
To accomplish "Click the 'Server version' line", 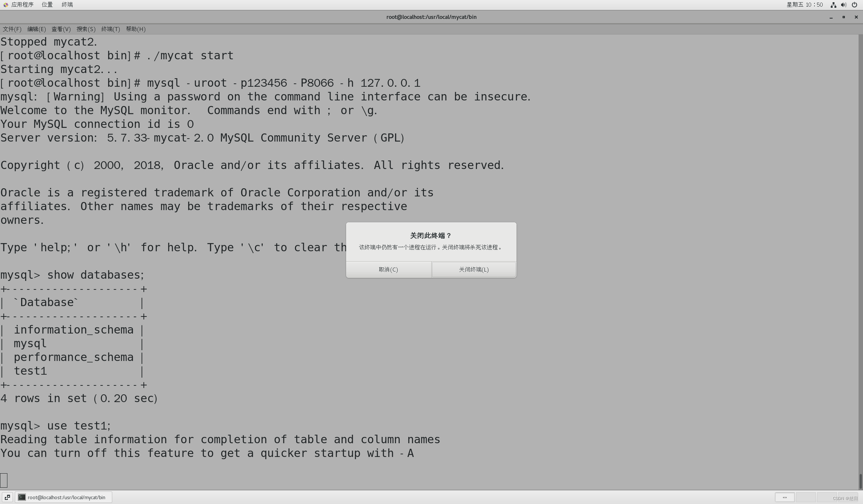I will tap(202, 138).
